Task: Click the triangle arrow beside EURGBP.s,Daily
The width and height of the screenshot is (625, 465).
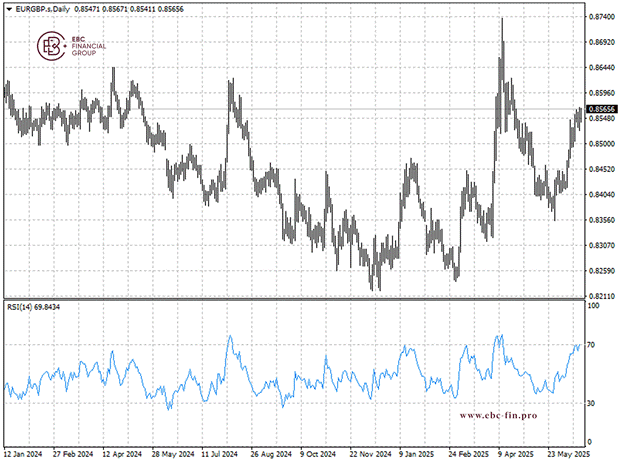Action: pos(9,8)
